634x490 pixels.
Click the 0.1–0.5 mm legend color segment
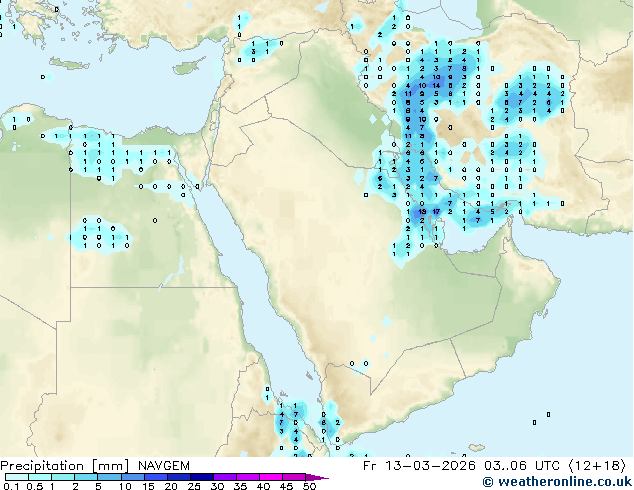(x=17, y=477)
